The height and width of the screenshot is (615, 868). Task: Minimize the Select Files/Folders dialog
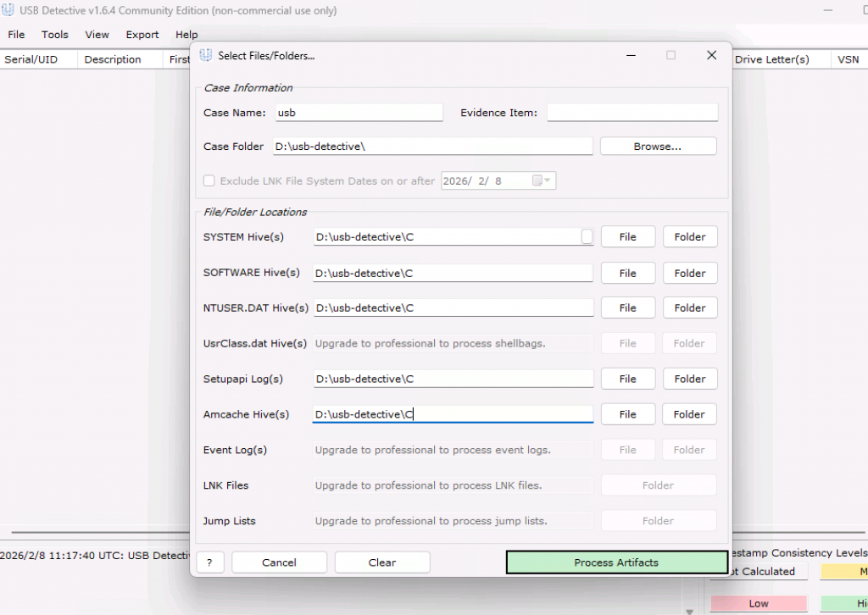click(x=631, y=55)
